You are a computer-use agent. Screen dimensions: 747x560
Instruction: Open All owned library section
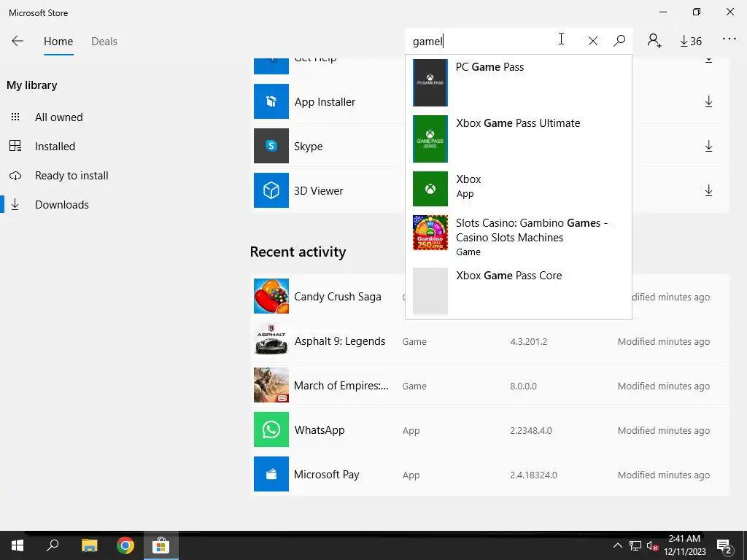[x=58, y=117]
